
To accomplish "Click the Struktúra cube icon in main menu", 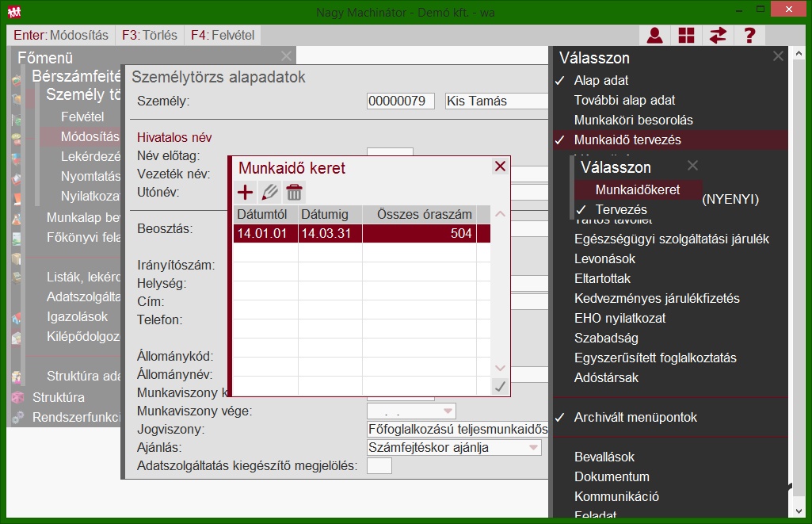I will [17, 397].
